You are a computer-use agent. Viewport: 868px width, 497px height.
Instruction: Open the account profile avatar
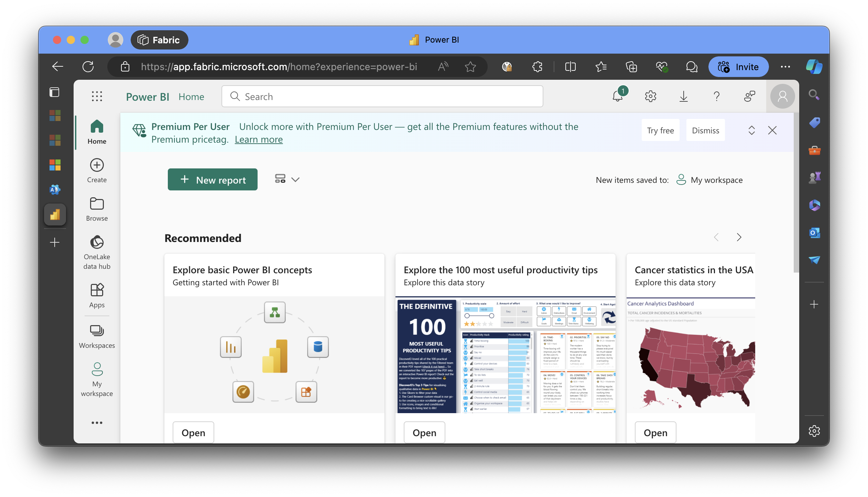pos(782,96)
